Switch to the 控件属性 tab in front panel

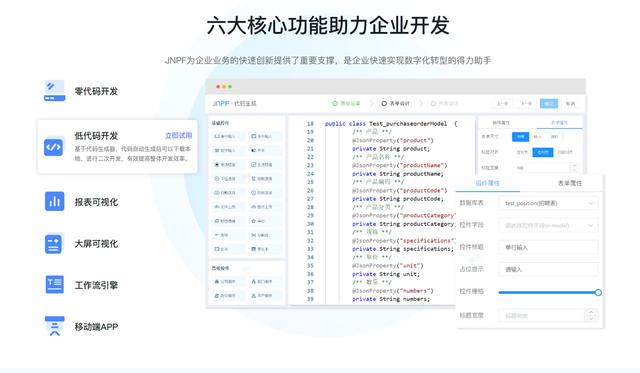pyautogui.click(x=488, y=183)
